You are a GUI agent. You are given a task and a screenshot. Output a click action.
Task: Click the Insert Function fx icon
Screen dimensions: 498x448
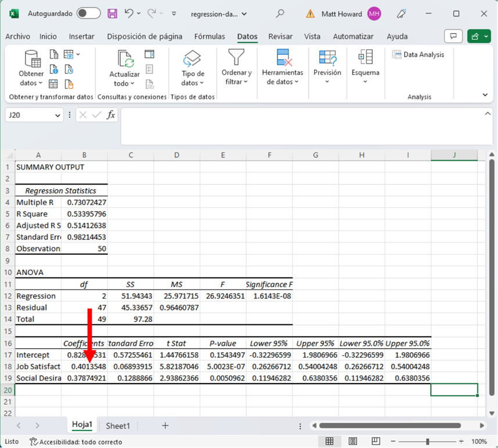coord(111,115)
